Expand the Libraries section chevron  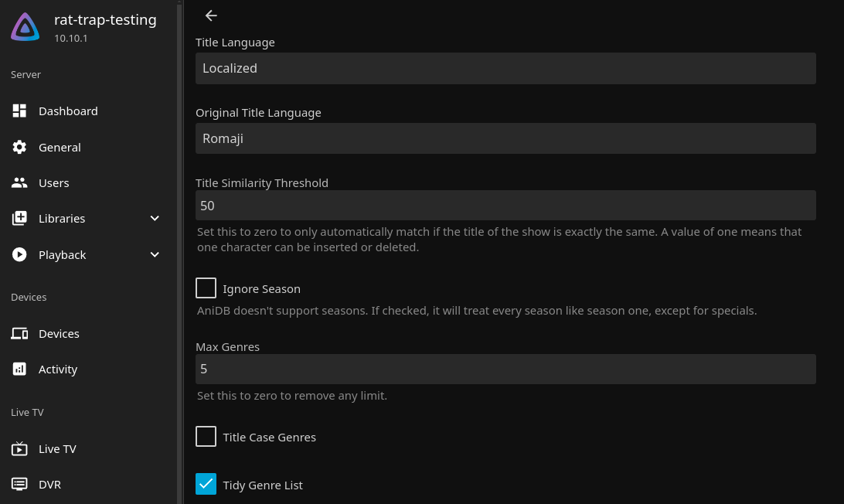pyautogui.click(x=155, y=219)
